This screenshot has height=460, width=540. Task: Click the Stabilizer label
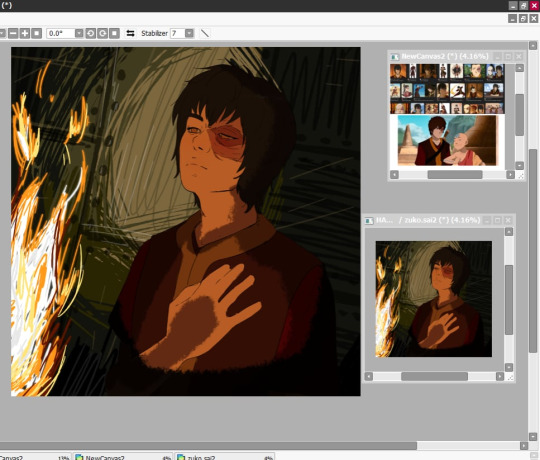(x=154, y=33)
